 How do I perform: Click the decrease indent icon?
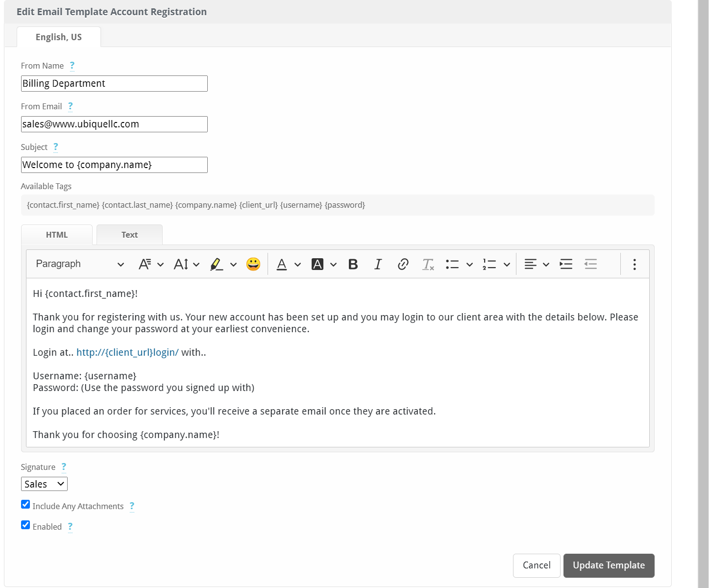pyautogui.click(x=590, y=265)
